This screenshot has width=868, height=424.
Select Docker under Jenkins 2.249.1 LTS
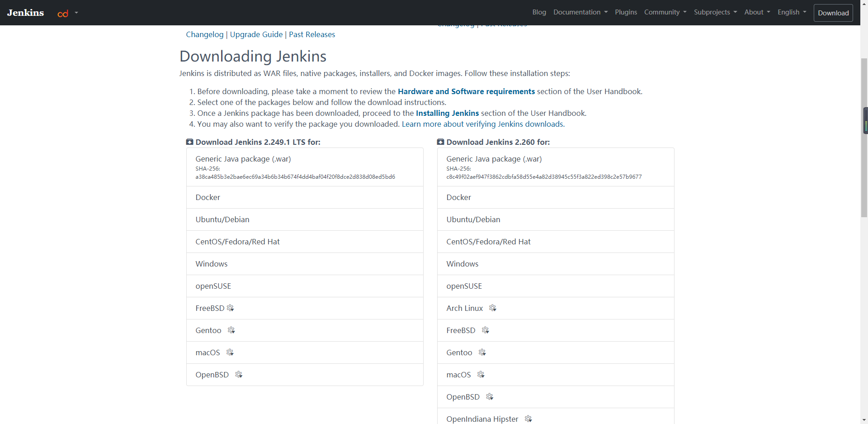tap(305, 197)
